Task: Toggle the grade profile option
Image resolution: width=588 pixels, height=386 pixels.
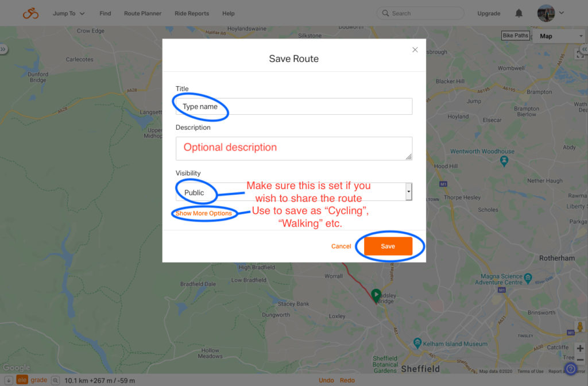Action: 39,380
